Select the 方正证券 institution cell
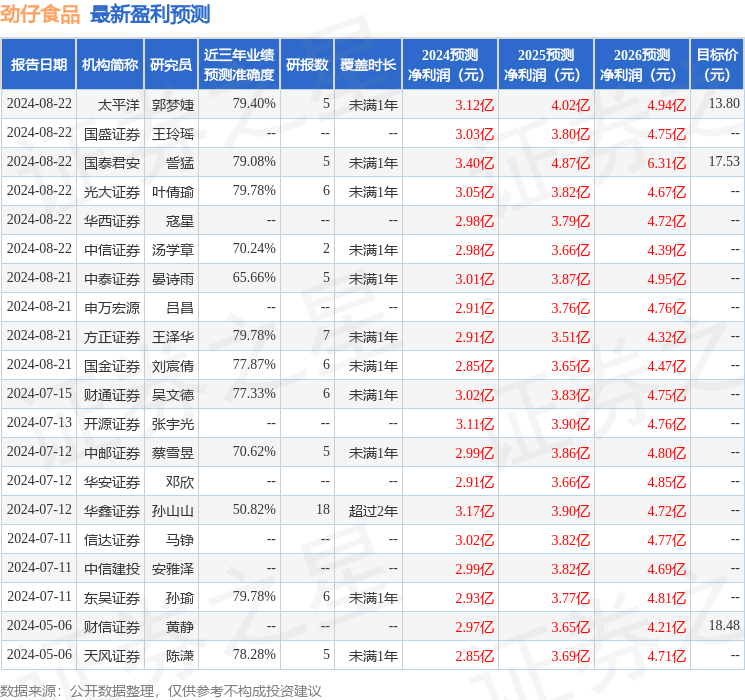 (112, 336)
